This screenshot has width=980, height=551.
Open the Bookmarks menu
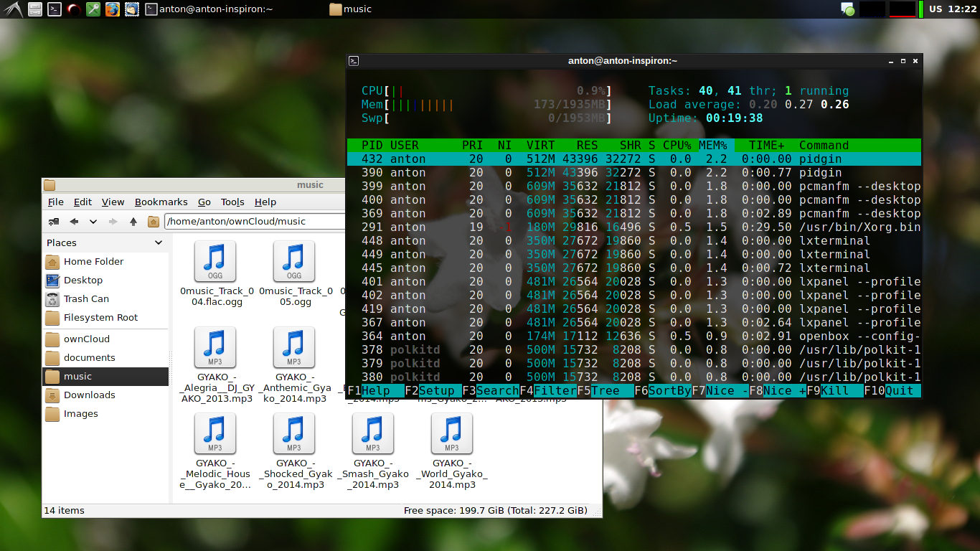coord(161,202)
